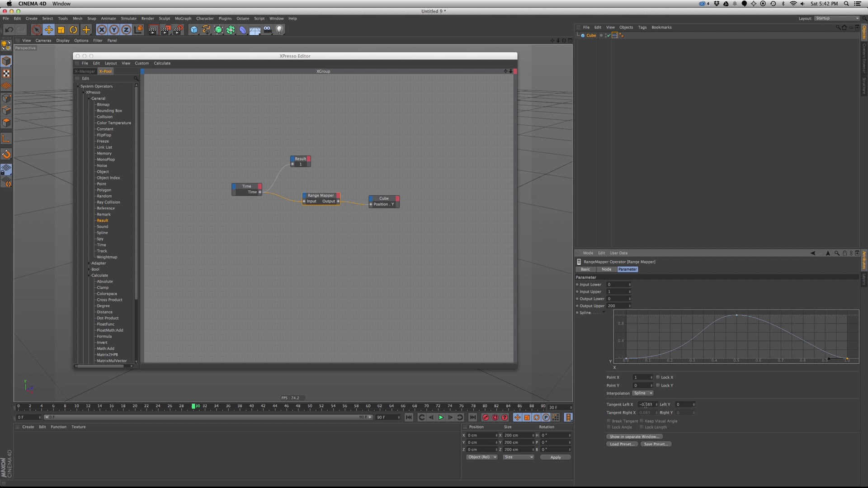Jump to the end of animation

click(x=472, y=418)
